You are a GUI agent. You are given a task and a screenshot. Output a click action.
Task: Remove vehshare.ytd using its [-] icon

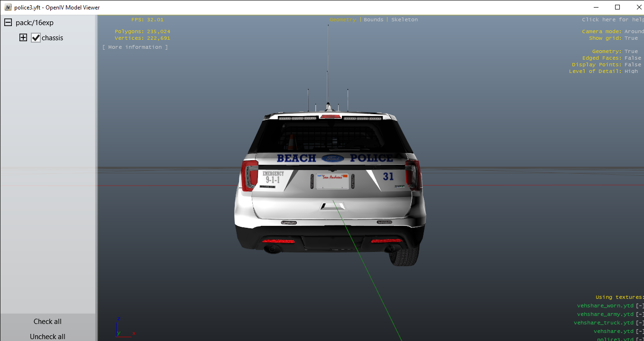(x=640, y=332)
